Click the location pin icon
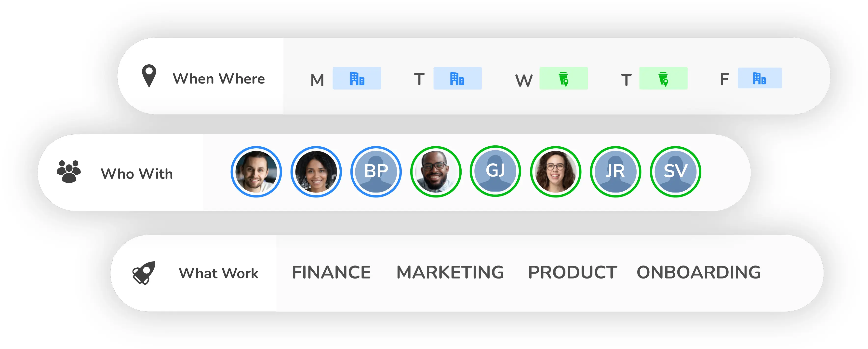 point(149,76)
